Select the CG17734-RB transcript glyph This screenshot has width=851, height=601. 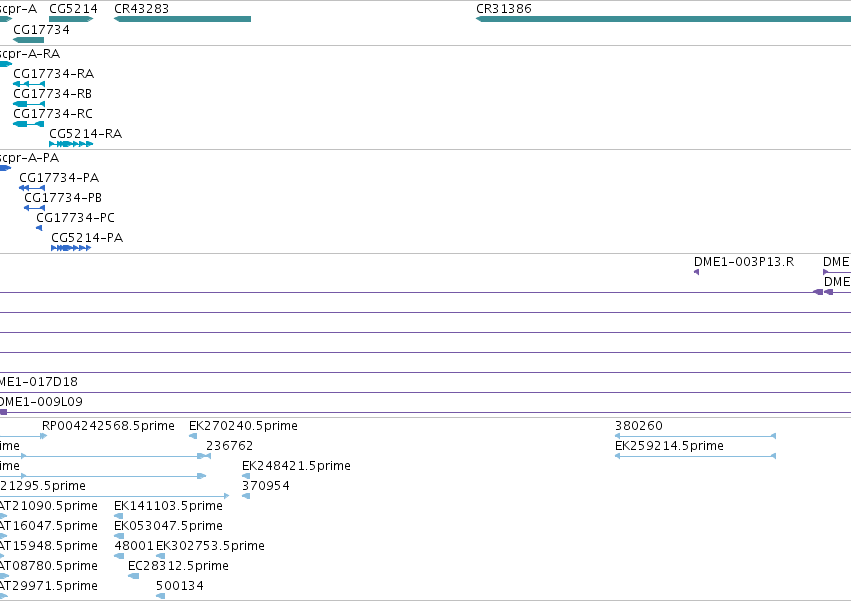point(29,104)
